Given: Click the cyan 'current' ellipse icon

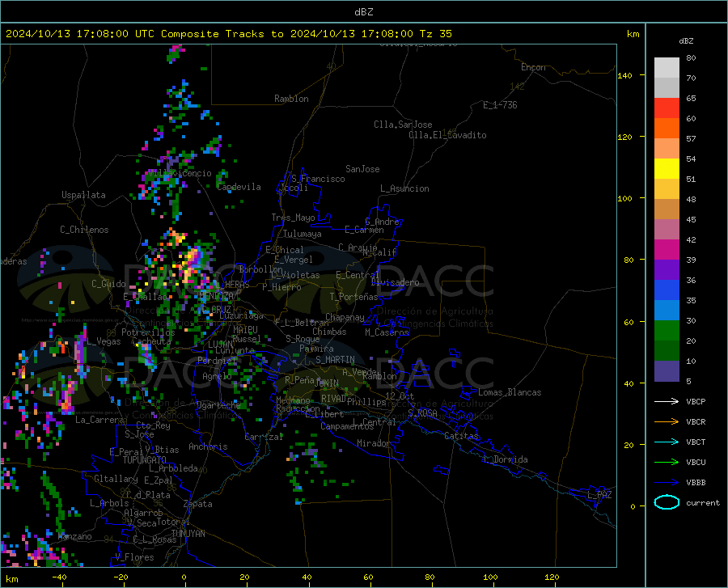Looking at the screenshot, I should click(x=667, y=502).
